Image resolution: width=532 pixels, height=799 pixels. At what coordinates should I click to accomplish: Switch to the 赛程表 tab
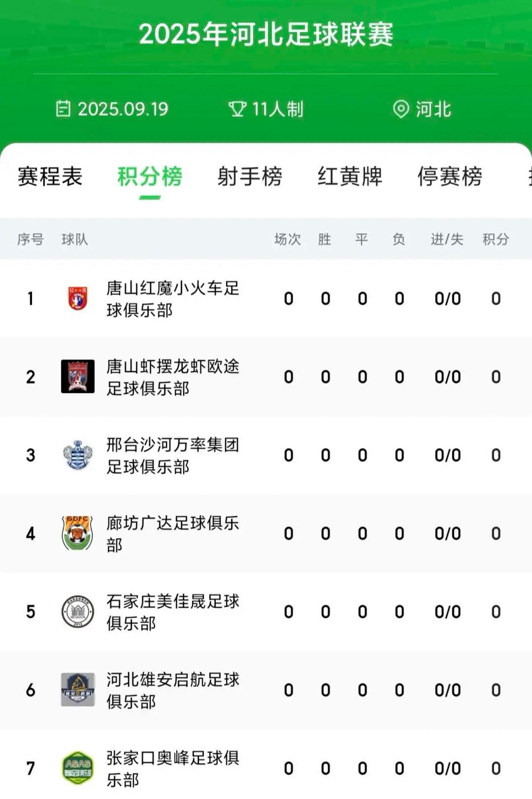[x=50, y=176]
